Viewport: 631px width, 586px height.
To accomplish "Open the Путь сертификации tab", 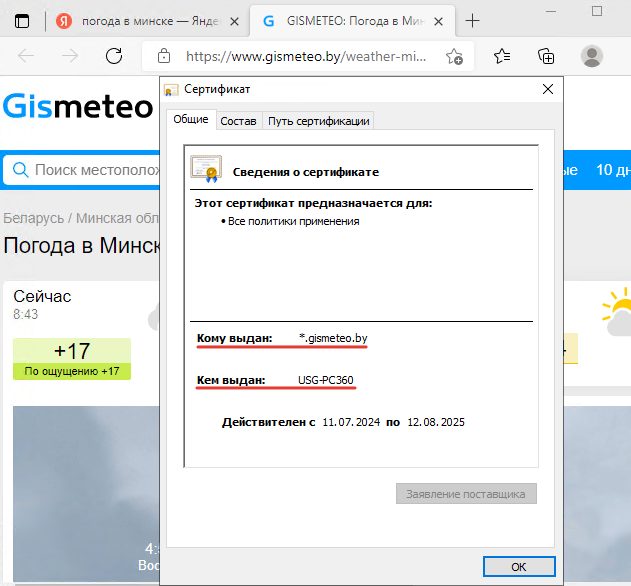I will [x=319, y=121].
